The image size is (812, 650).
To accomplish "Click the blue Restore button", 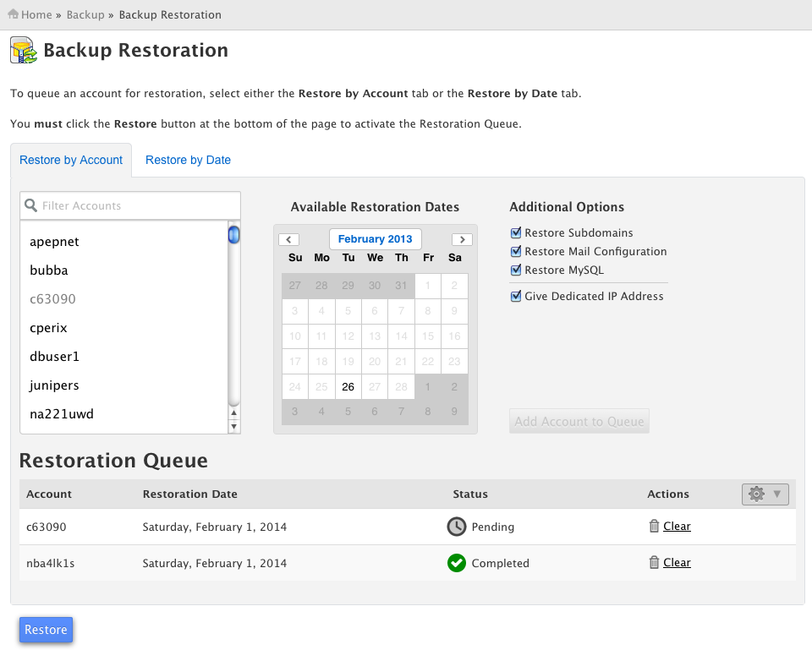I will (46, 630).
